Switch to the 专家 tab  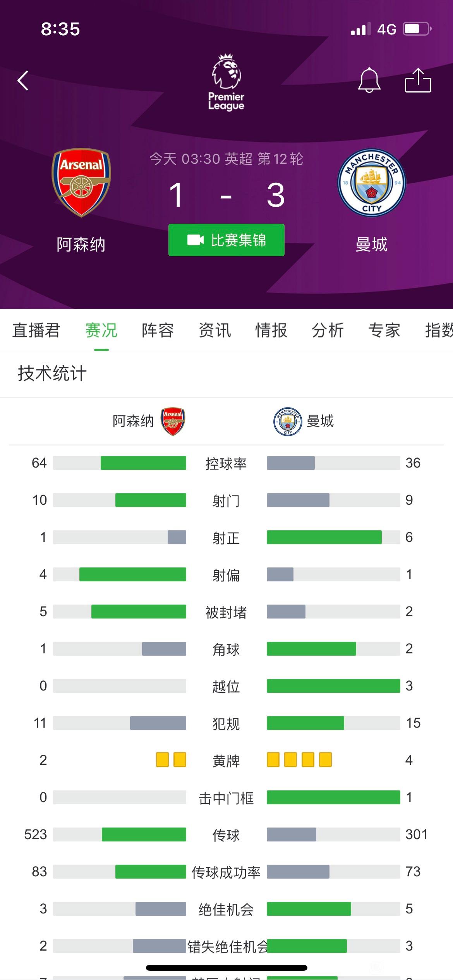(x=384, y=330)
